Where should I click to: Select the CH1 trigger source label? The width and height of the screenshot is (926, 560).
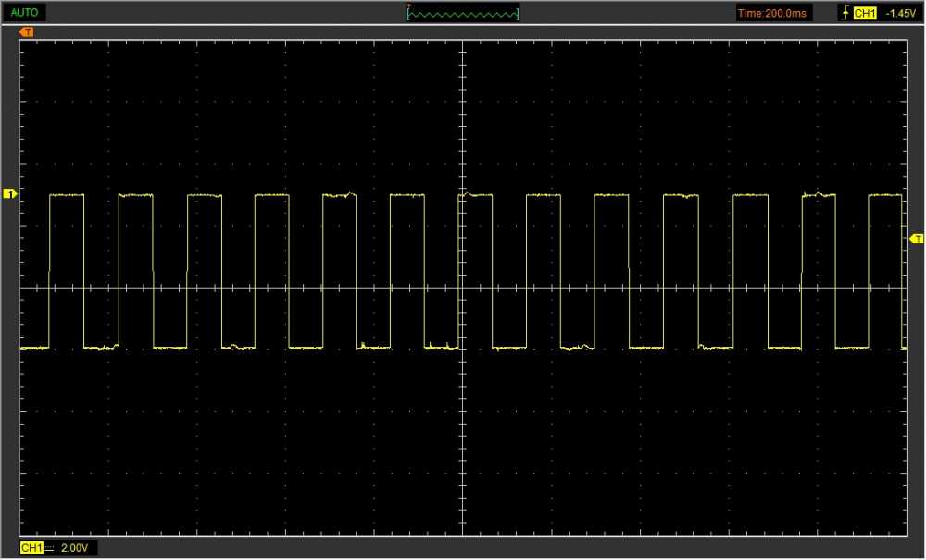(x=864, y=13)
